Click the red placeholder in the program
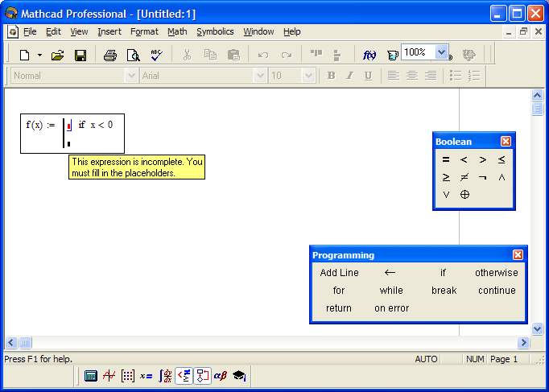This screenshot has width=549, height=392. click(x=69, y=126)
